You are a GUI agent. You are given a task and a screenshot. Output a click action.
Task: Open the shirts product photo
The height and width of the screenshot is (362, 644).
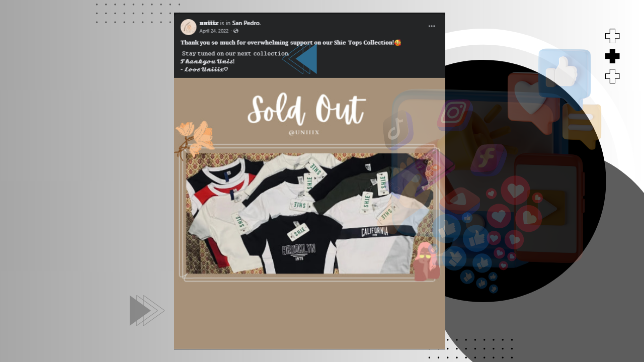coord(309,213)
